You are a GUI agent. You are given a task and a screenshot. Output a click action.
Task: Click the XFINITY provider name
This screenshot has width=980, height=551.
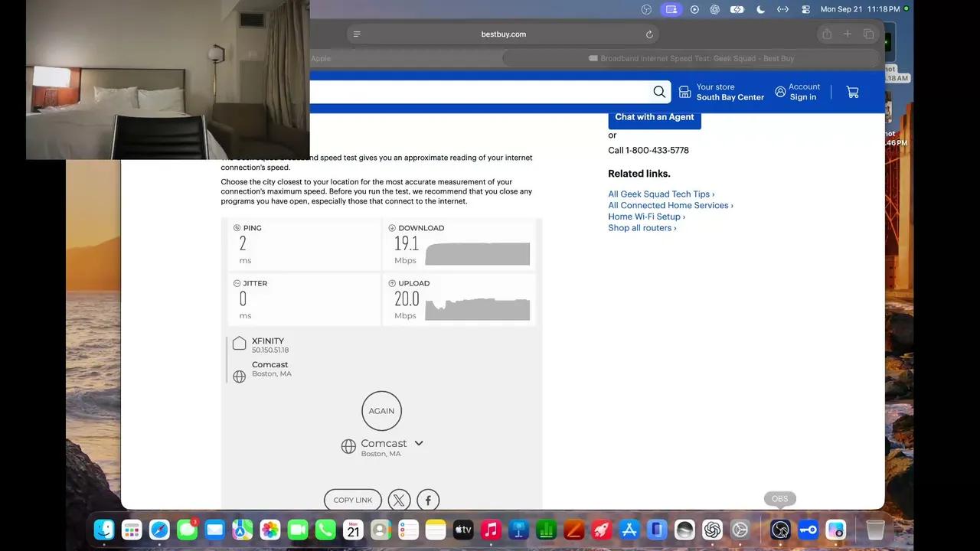click(268, 341)
